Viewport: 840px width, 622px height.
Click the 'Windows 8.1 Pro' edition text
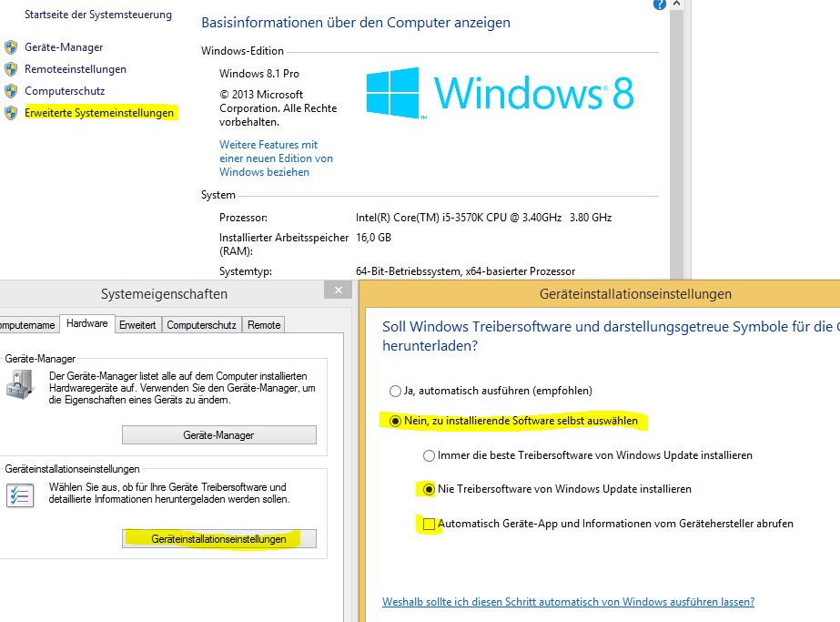[x=259, y=74]
